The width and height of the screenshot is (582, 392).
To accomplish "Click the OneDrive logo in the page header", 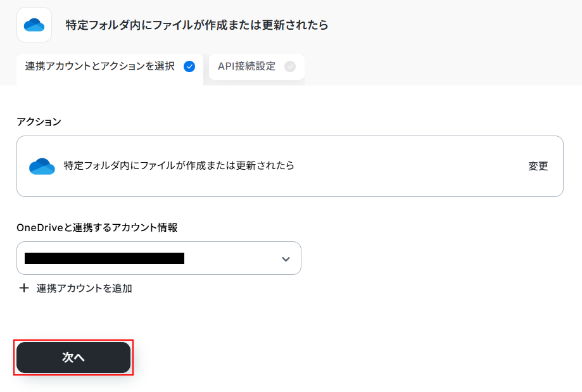I will point(34,25).
